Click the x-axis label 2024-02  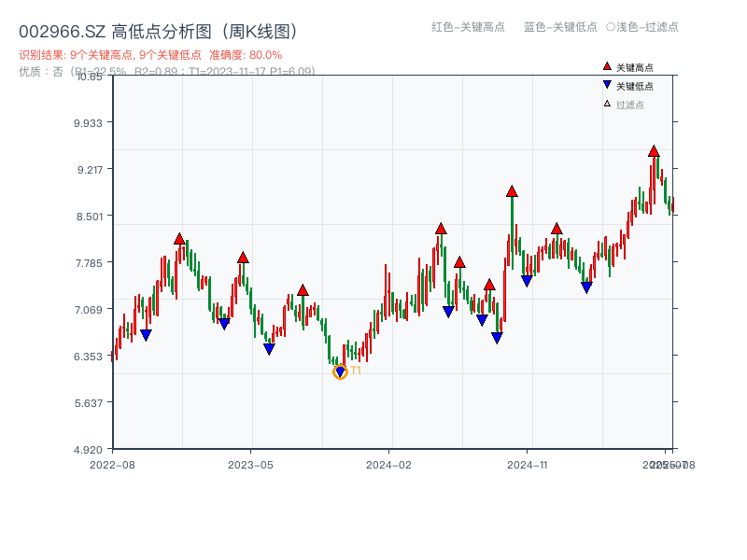pyautogui.click(x=388, y=465)
